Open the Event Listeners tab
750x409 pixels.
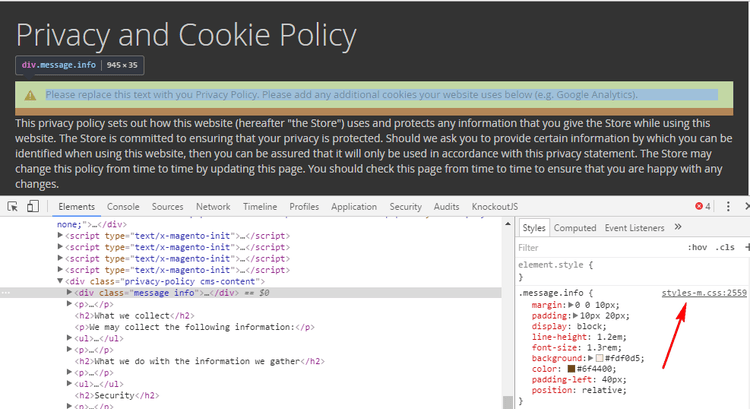pos(634,228)
